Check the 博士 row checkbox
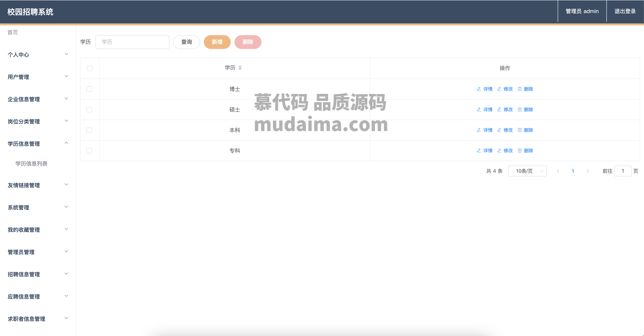 pos(89,89)
